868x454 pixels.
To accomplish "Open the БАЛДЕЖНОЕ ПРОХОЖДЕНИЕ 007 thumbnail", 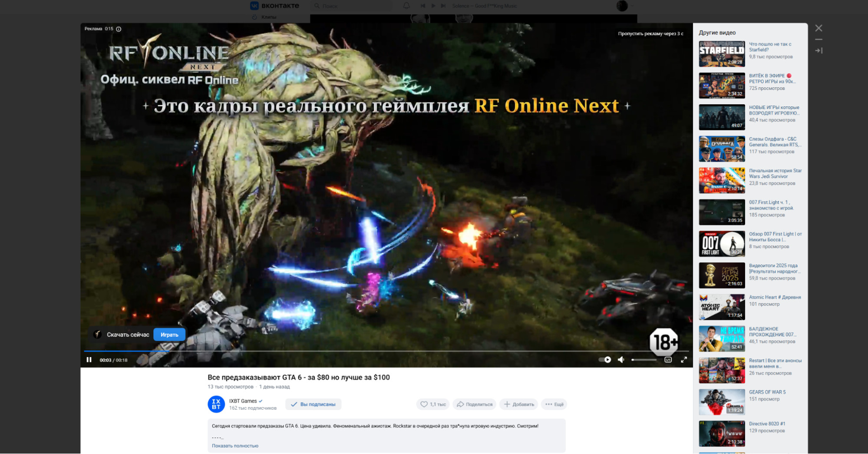I will [x=722, y=339].
